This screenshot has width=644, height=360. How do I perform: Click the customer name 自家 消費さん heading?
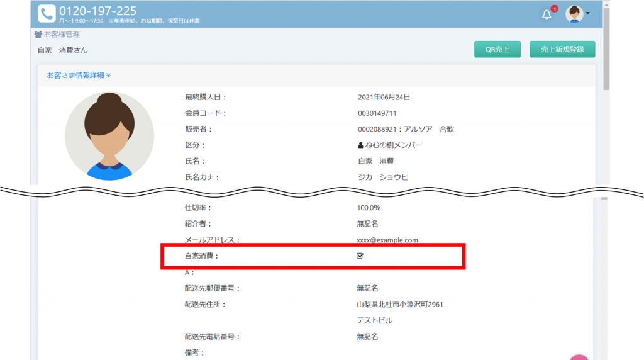[63, 50]
